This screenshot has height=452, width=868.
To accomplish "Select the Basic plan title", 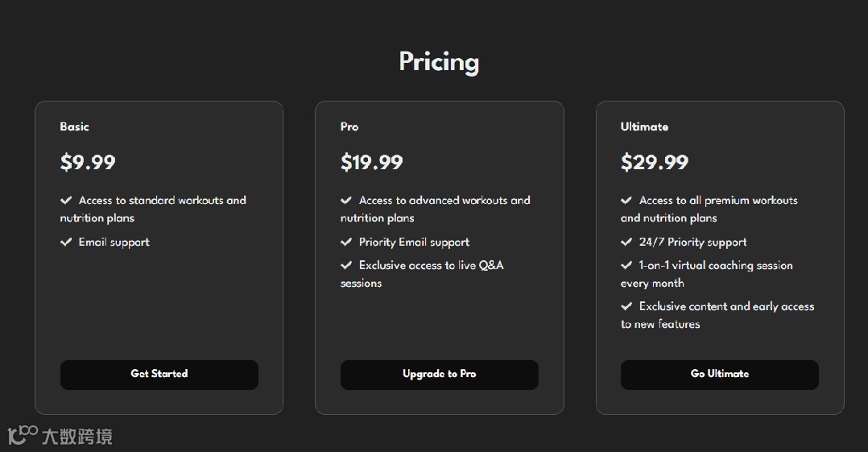I will [x=74, y=126].
